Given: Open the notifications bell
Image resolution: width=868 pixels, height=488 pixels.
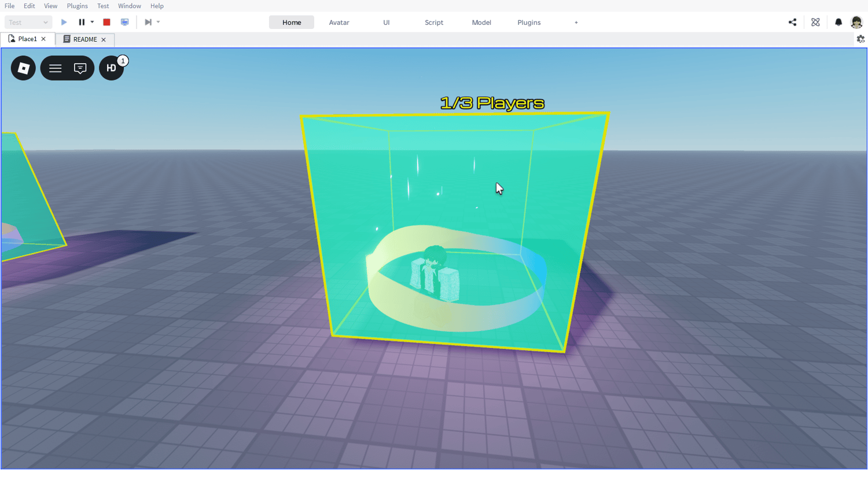Looking at the screenshot, I should pyautogui.click(x=838, y=23).
